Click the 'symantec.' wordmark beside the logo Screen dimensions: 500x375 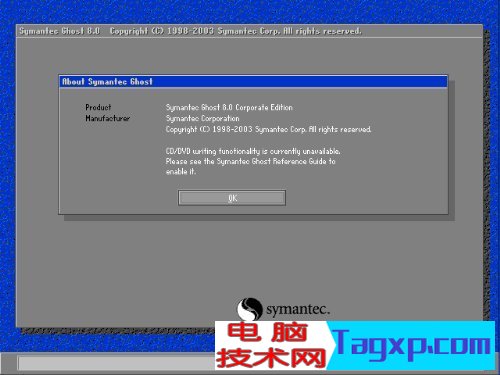[x=298, y=309]
